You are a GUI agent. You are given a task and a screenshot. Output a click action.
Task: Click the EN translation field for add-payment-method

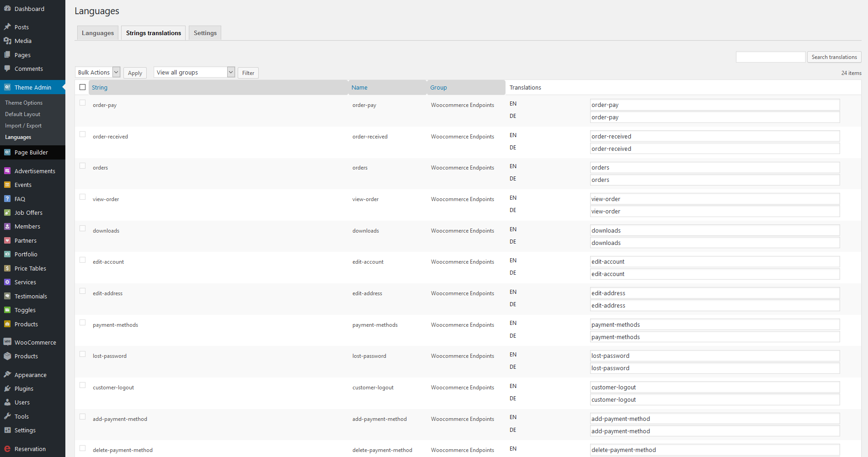(x=715, y=419)
